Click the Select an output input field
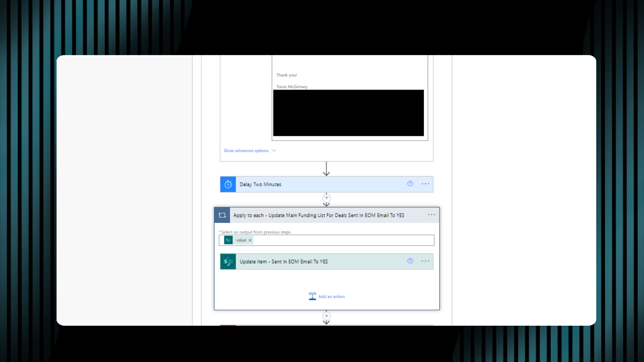Image resolution: width=644 pixels, height=362 pixels. (x=326, y=240)
